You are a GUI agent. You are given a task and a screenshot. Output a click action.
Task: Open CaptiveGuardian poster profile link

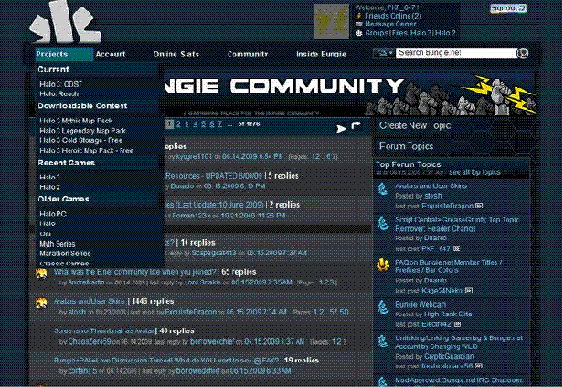click(449, 357)
